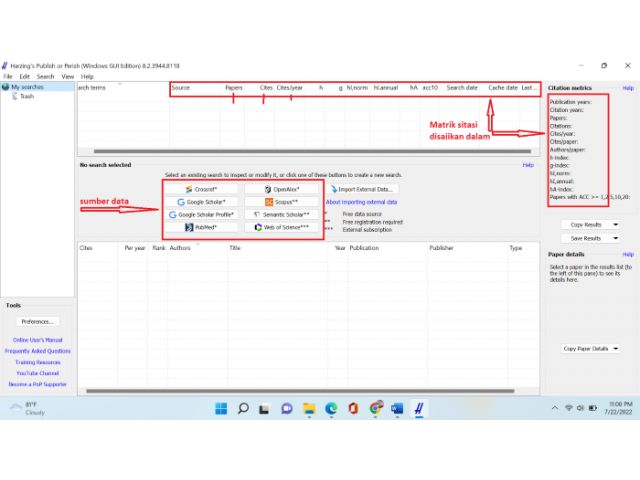Sort results by Year column
The image size is (640, 480).
pyautogui.click(x=340, y=248)
